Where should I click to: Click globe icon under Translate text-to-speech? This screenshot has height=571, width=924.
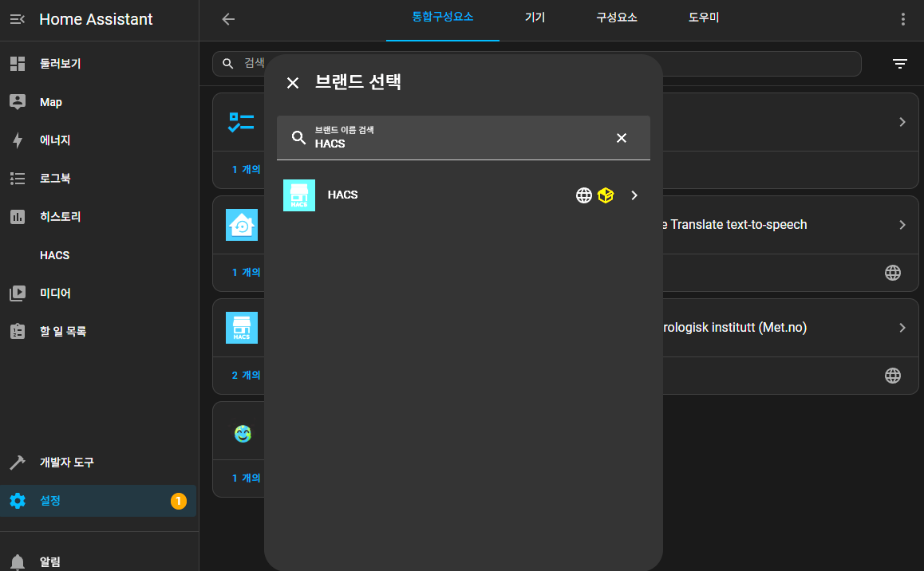(x=893, y=273)
